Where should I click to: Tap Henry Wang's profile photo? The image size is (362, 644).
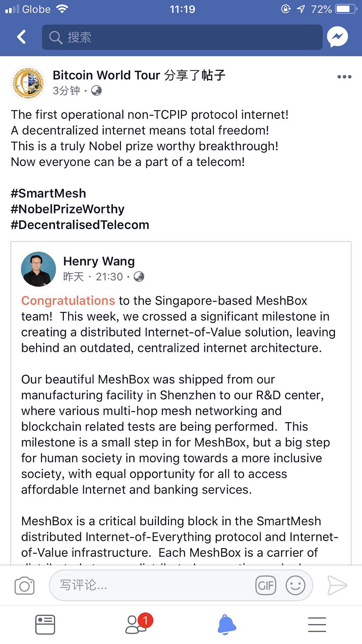click(38, 269)
